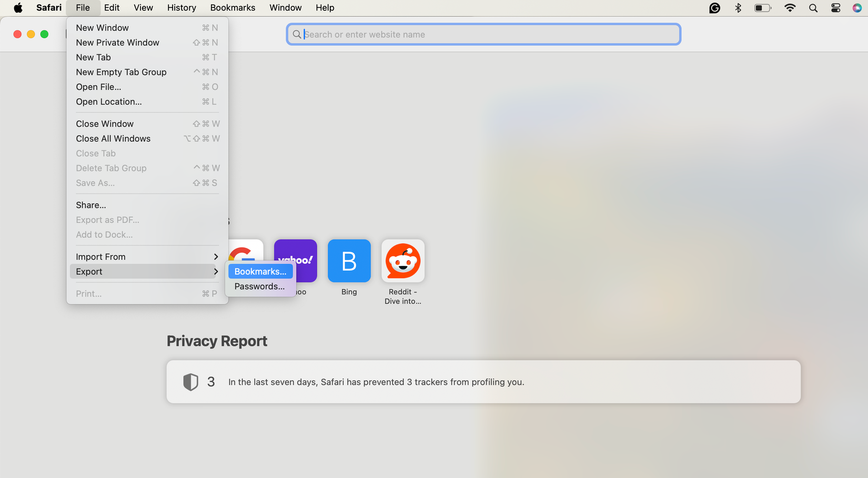868x478 pixels.
Task: Select New Private Window from File menu
Action: click(117, 43)
